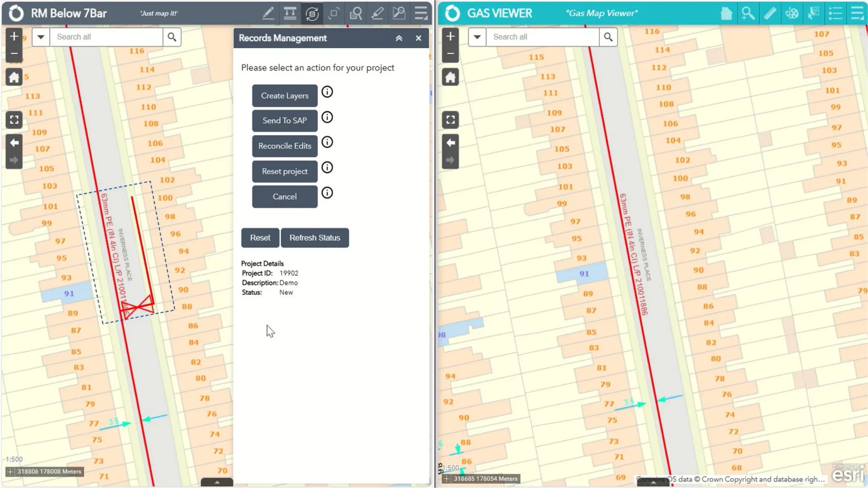Open Gas Viewer hamburger menu
This screenshot has width=868, height=488.
pos(857,14)
